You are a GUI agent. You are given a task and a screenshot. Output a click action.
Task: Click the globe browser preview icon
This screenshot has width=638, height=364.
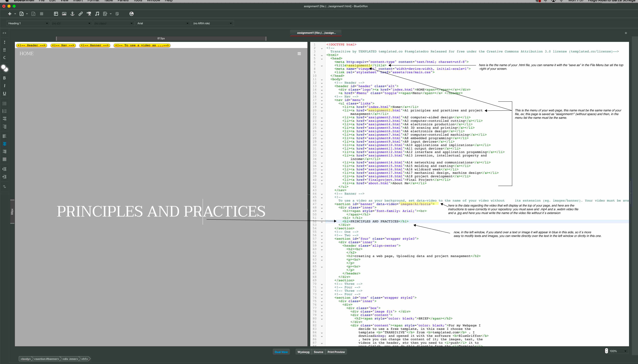click(132, 14)
